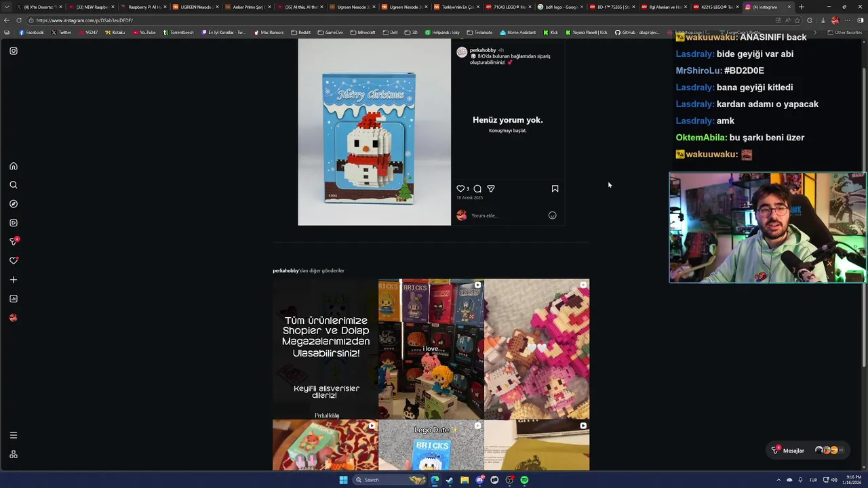
Task: Open the tab actions dropdown arrow
Action: pyautogui.click(x=7, y=7)
